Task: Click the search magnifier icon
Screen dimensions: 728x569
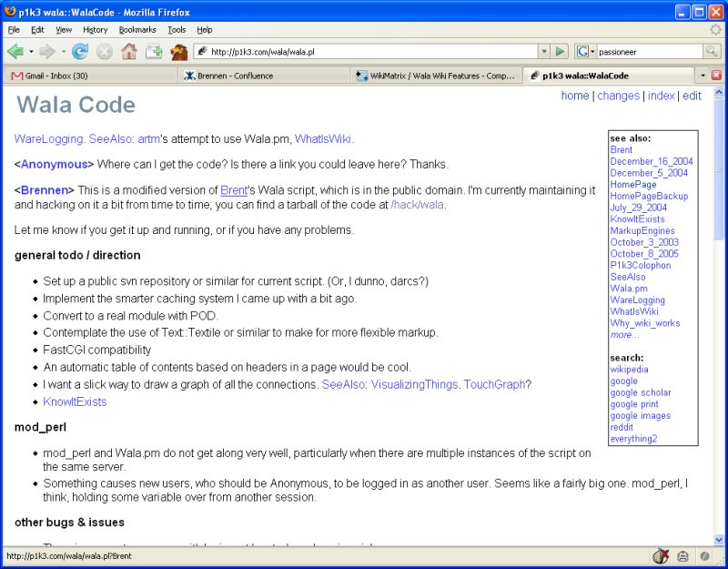Action: [x=711, y=52]
